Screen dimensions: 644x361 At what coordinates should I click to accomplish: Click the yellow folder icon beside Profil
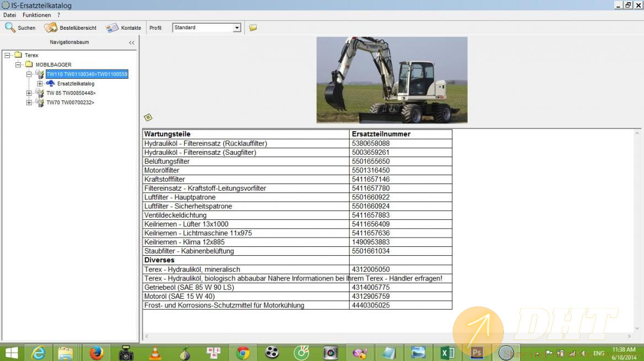point(253,28)
